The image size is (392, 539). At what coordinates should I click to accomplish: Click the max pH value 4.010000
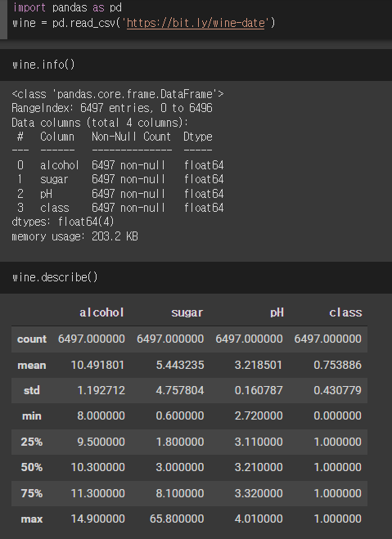pos(259,519)
